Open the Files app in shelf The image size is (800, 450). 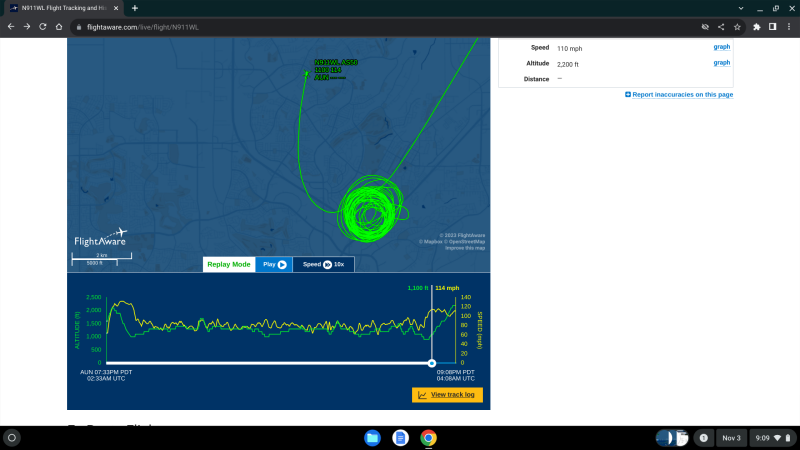372,438
